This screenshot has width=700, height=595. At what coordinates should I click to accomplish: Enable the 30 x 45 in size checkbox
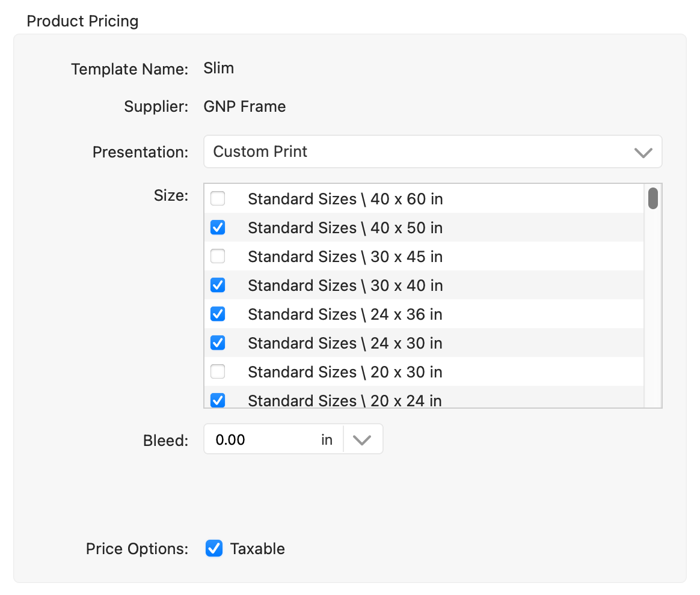click(218, 257)
